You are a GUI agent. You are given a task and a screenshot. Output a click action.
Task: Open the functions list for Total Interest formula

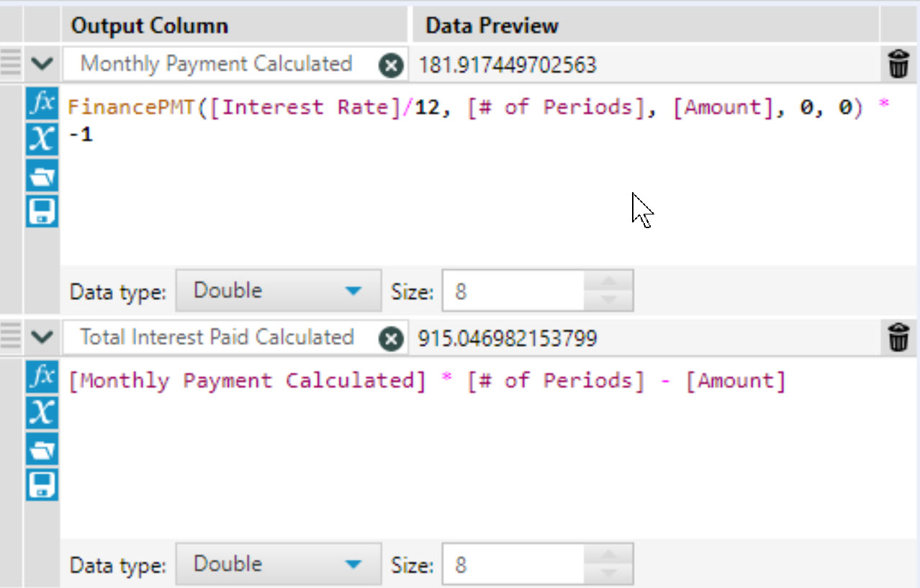click(x=41, y=378)
